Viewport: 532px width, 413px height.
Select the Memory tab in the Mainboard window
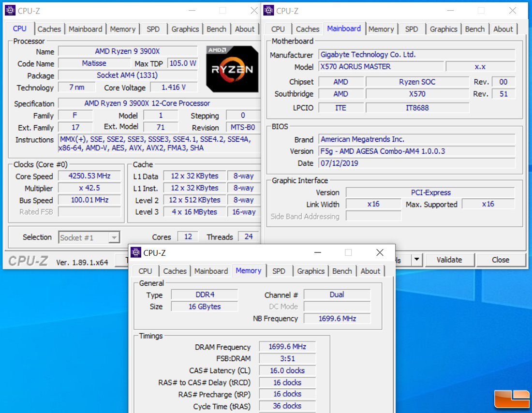[381, 29]
